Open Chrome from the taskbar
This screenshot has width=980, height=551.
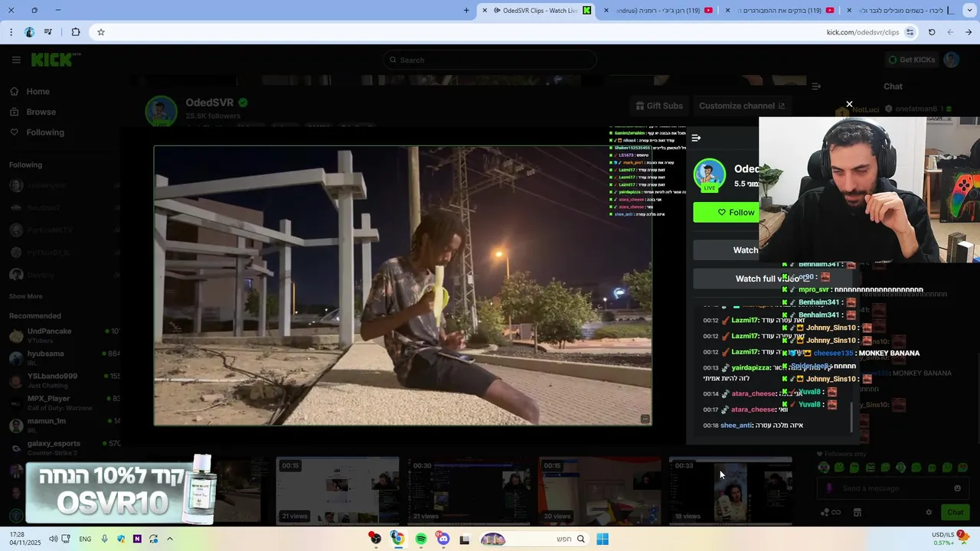[397, 539]
